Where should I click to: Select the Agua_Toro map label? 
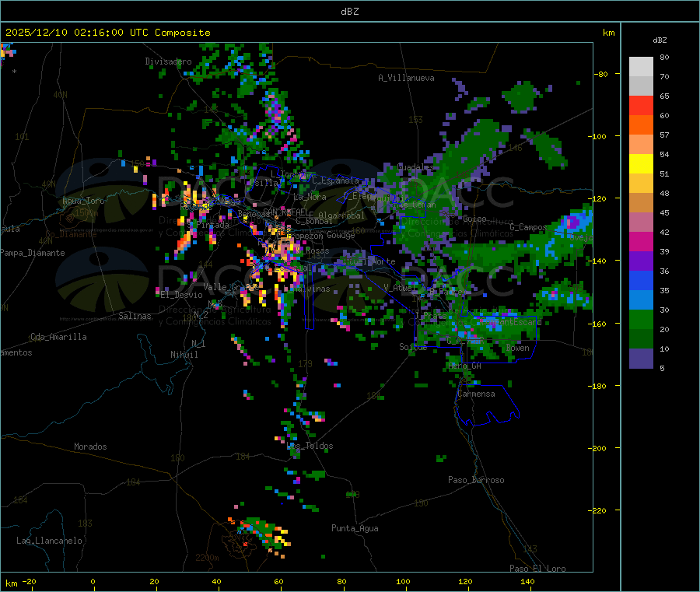point(83,201)
